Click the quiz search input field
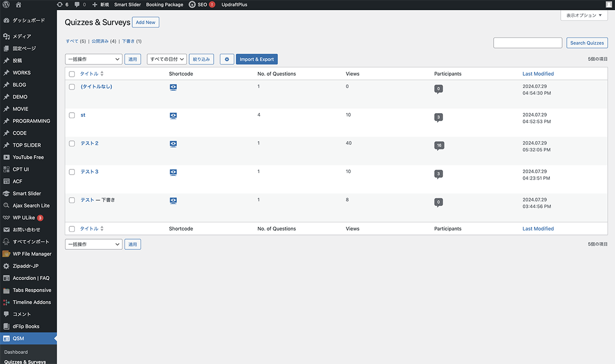The width and height of the screenshot is (615, 364). click(x=527, y=43)
